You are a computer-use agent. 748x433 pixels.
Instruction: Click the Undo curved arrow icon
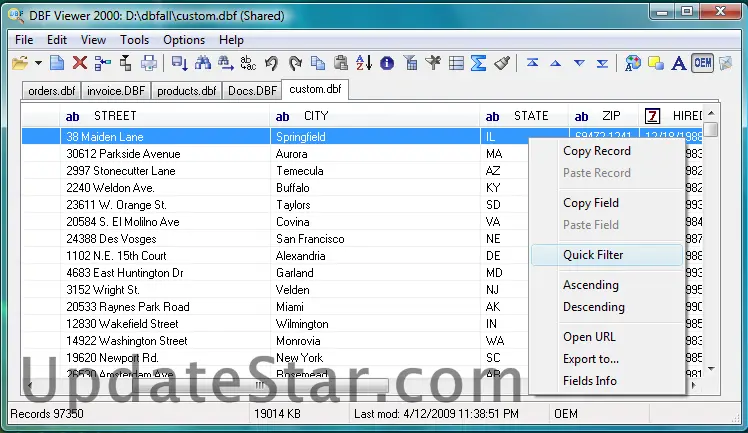271,63
